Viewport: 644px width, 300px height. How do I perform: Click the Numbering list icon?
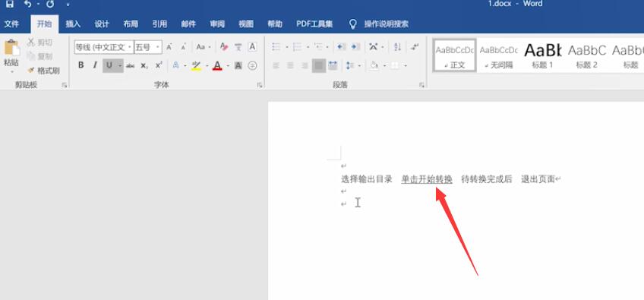click(x=297, y=47)
